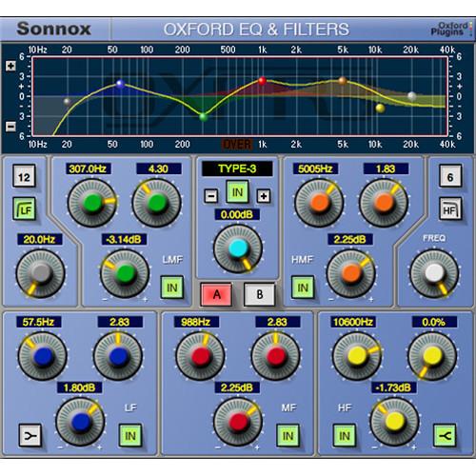The height and width of the screenshot is (476, 476).
Task: Click the 57.5Hz frequency value field
Action: [39, 322]
